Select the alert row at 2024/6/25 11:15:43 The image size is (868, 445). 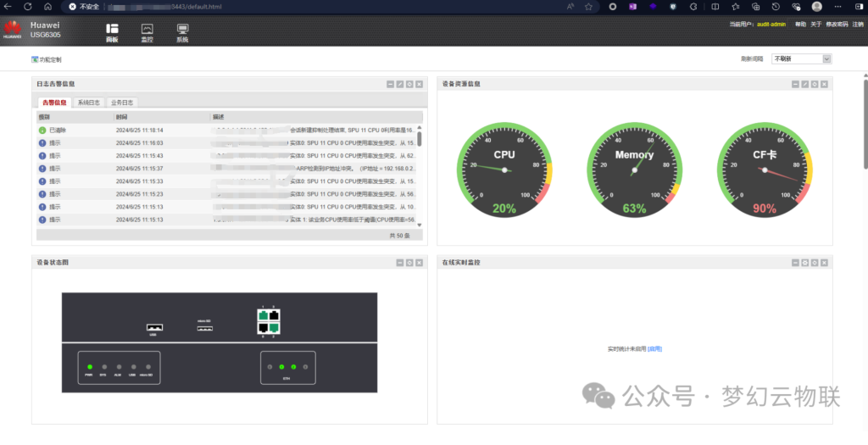click(x=226, y=155)
